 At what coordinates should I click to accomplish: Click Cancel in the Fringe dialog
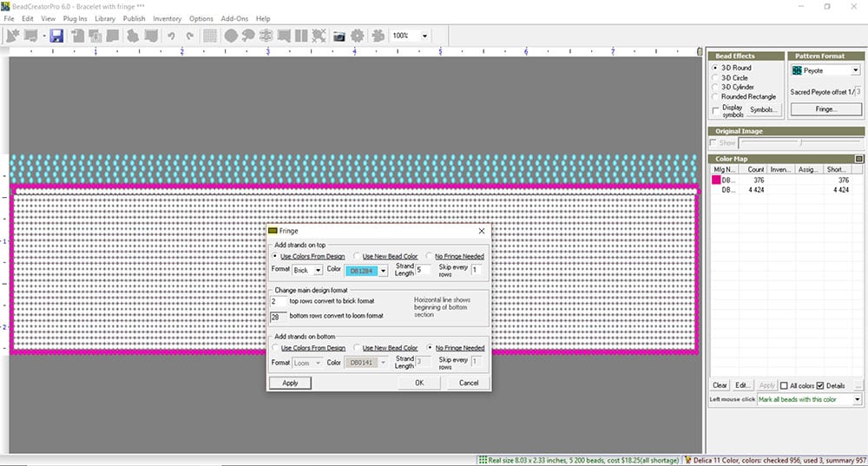(x=469, y=383)
